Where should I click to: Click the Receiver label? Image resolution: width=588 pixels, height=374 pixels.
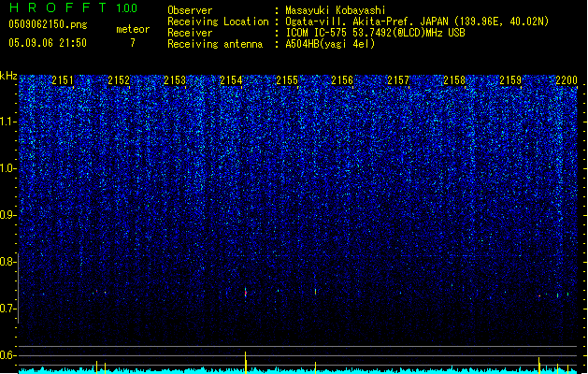190,33
